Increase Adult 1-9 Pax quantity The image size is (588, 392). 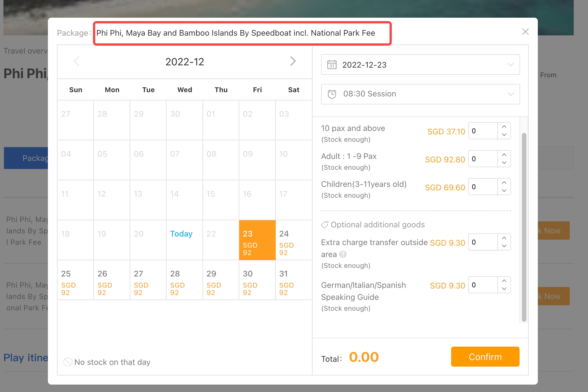point(504,155)
